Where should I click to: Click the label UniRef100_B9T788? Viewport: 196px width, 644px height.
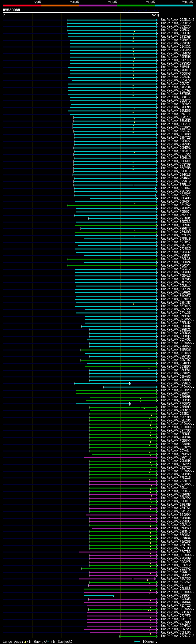coord(176,431)
